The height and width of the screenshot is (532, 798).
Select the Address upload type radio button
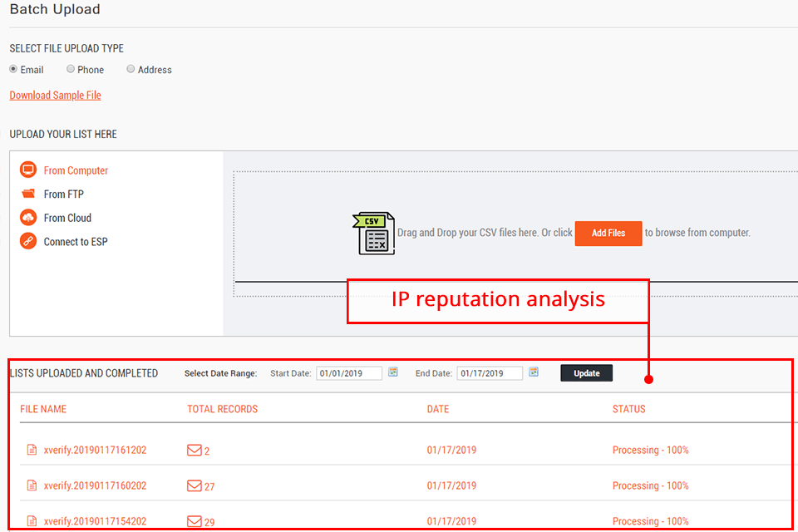pos(131,69)
